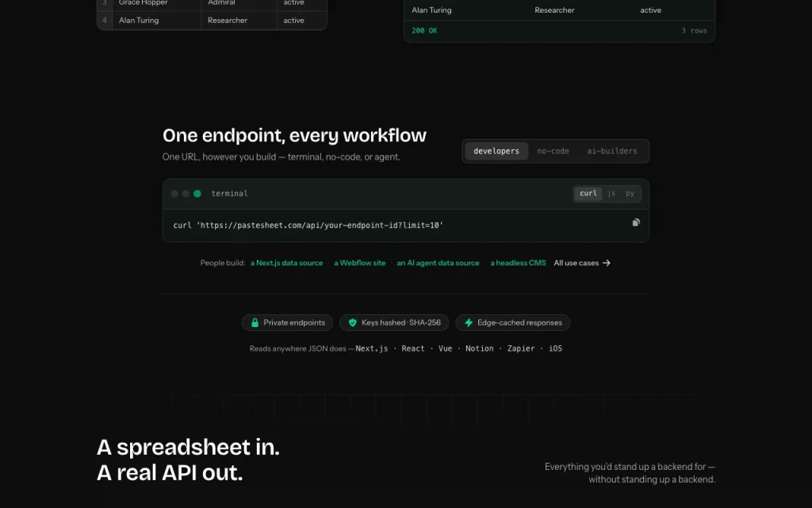Switch to the no-code tab

pyautogui.click(x=553, y=151)
